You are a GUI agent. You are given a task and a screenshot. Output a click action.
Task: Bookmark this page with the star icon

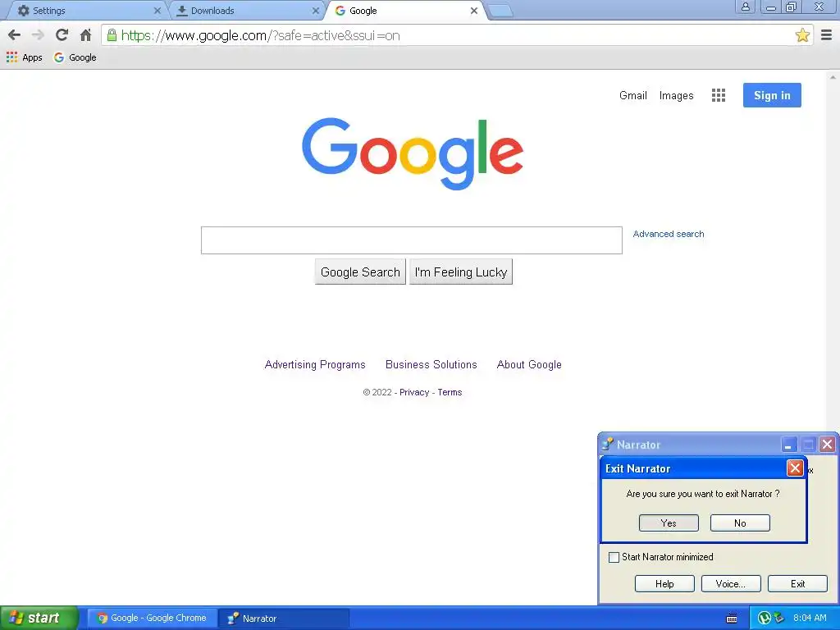point(802,35)
